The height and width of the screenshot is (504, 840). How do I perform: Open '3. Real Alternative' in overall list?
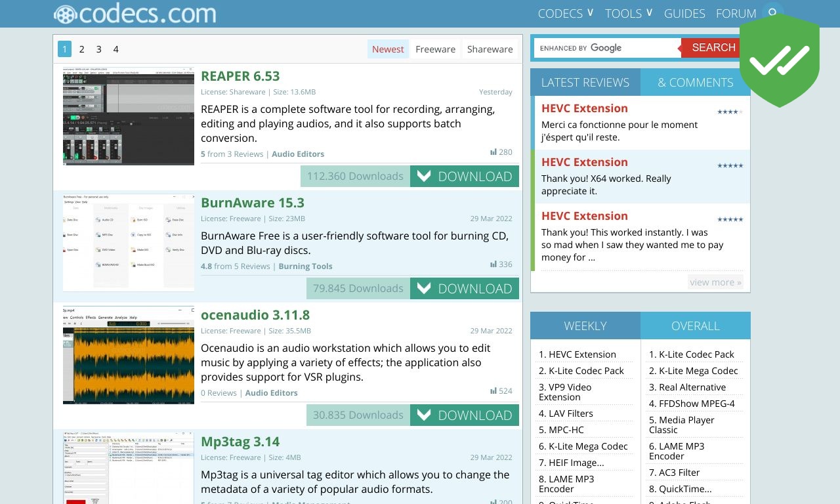point(688,387)
